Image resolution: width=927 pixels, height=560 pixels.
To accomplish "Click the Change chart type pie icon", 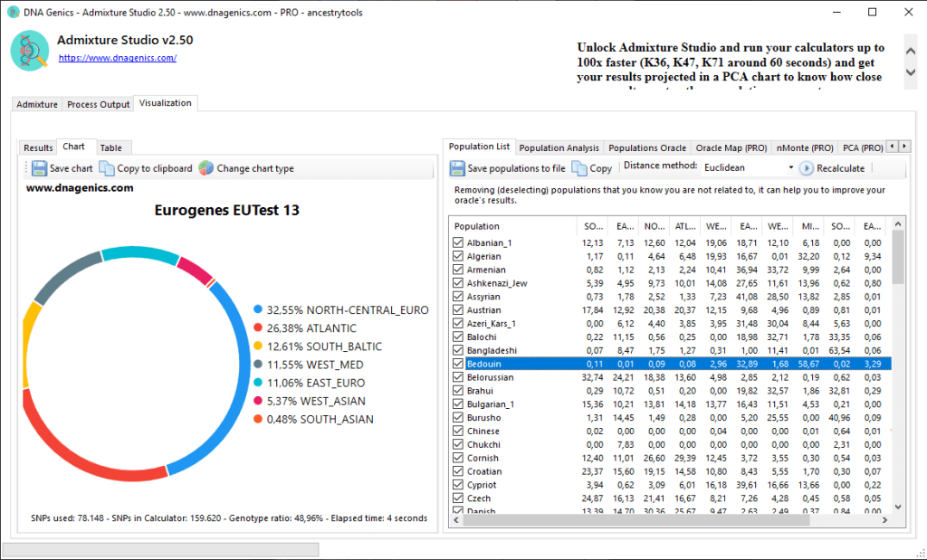I will click(206, 168).
